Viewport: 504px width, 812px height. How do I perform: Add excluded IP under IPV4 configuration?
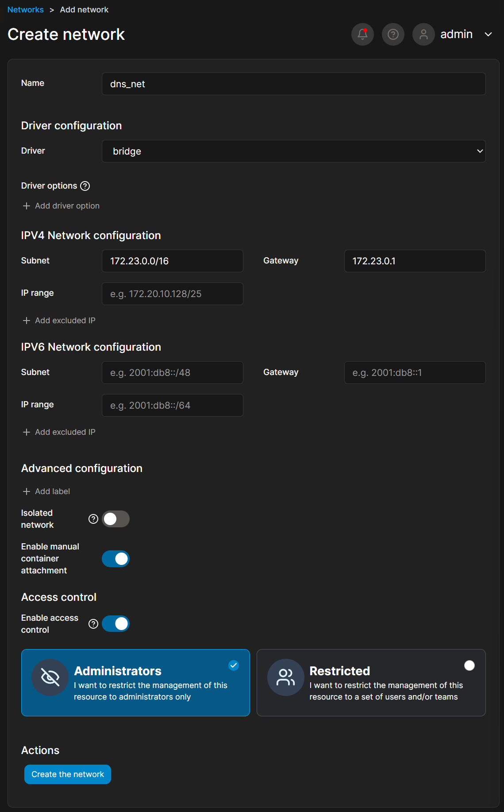59,321
